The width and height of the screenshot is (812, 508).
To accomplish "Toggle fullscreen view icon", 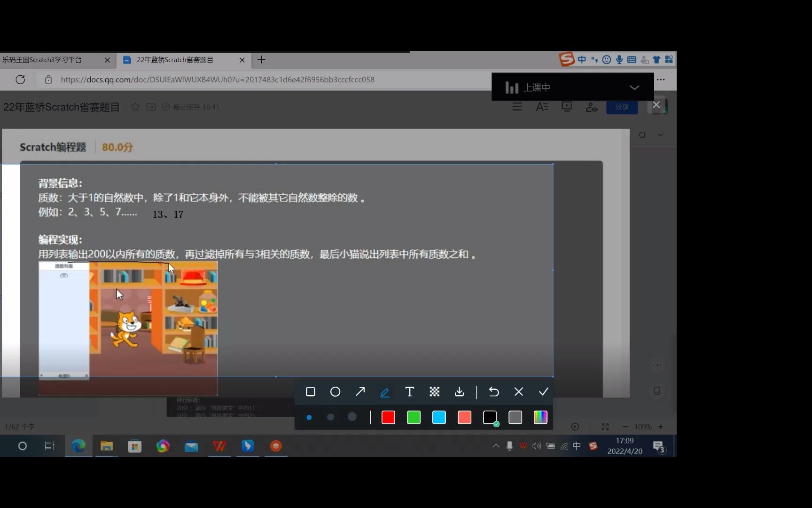I will point(605,427).
